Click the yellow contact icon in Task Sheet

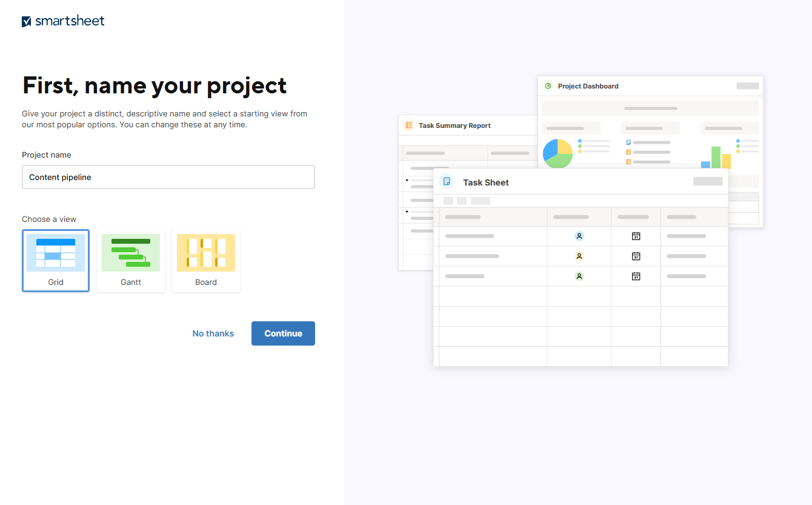(x=579, y=256)
